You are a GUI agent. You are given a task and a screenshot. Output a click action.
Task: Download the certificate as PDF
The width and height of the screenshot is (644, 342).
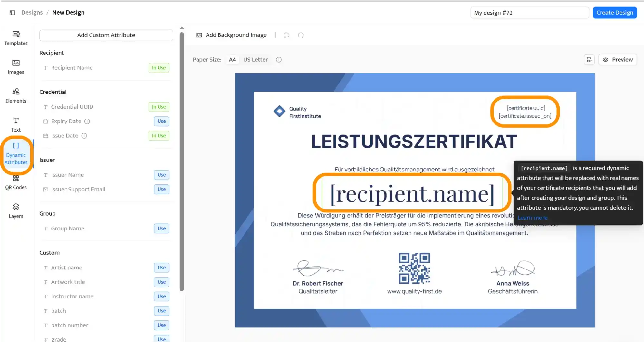(589, 60)
